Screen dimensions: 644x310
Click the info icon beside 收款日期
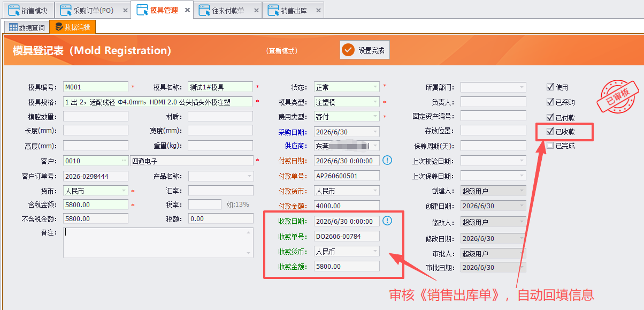(388, 221)
